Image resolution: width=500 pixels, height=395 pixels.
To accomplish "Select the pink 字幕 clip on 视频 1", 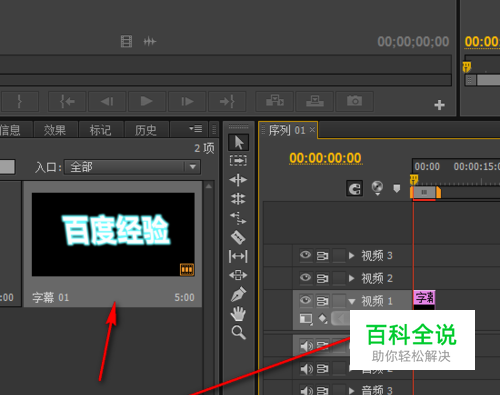I will (424, 297).
